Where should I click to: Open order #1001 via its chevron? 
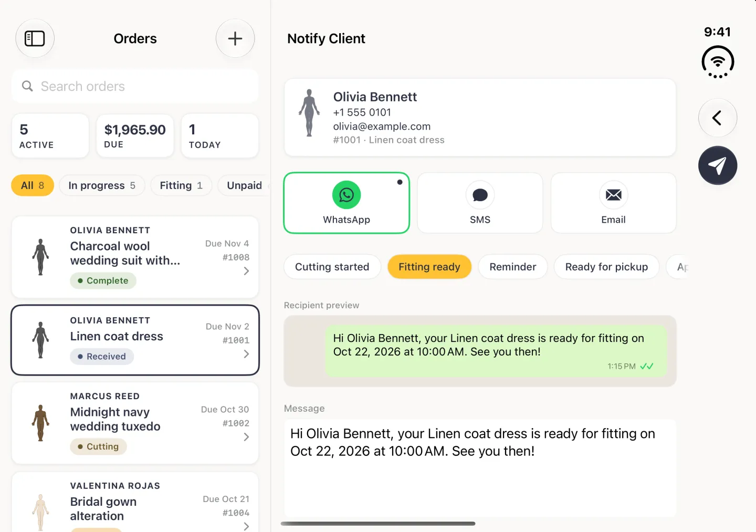246,354
